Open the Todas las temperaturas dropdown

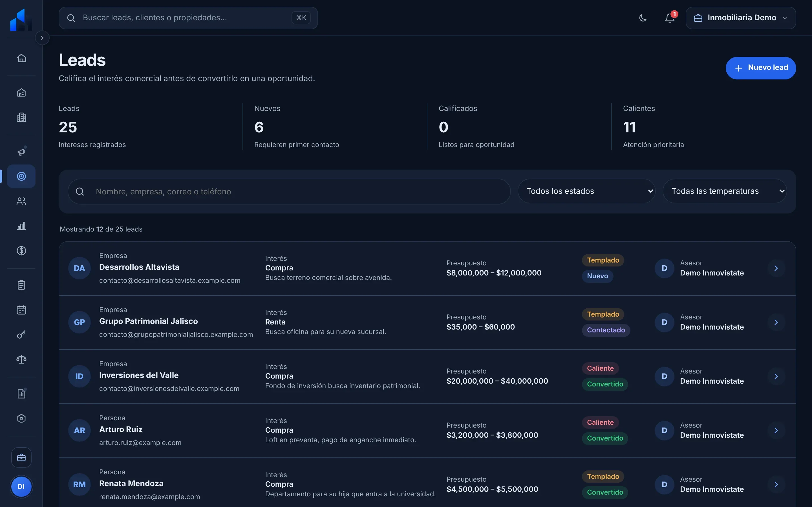point(725,191)
